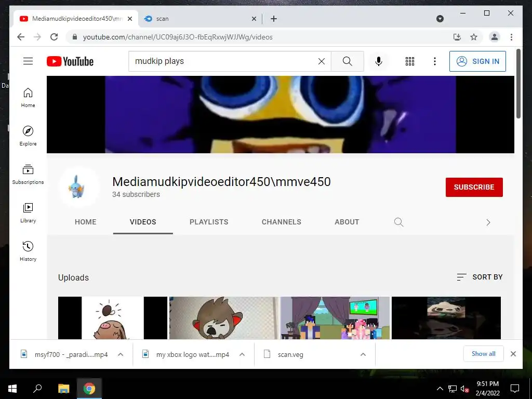Screen dimensions: 532x399
Task: Click the address bar URL
Action: [x=178, y=37]
